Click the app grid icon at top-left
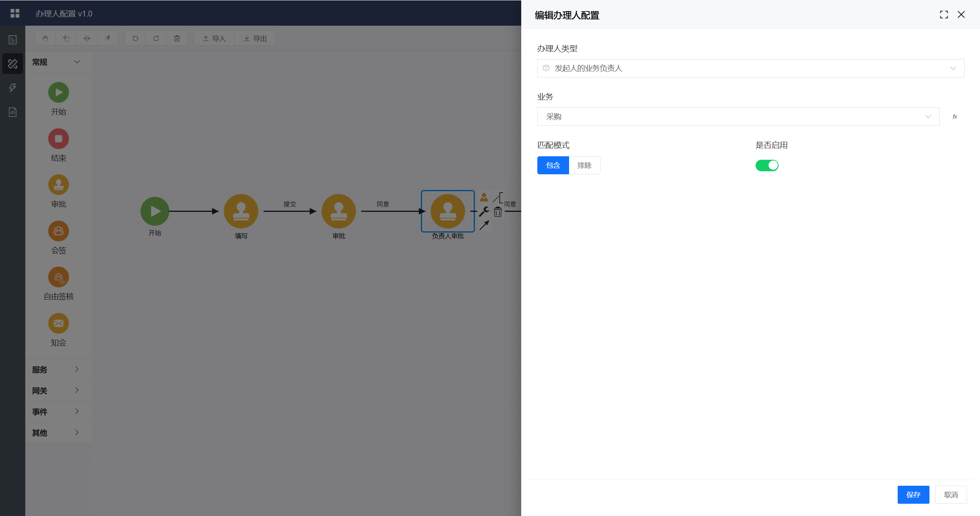 (x=15, y=13)
